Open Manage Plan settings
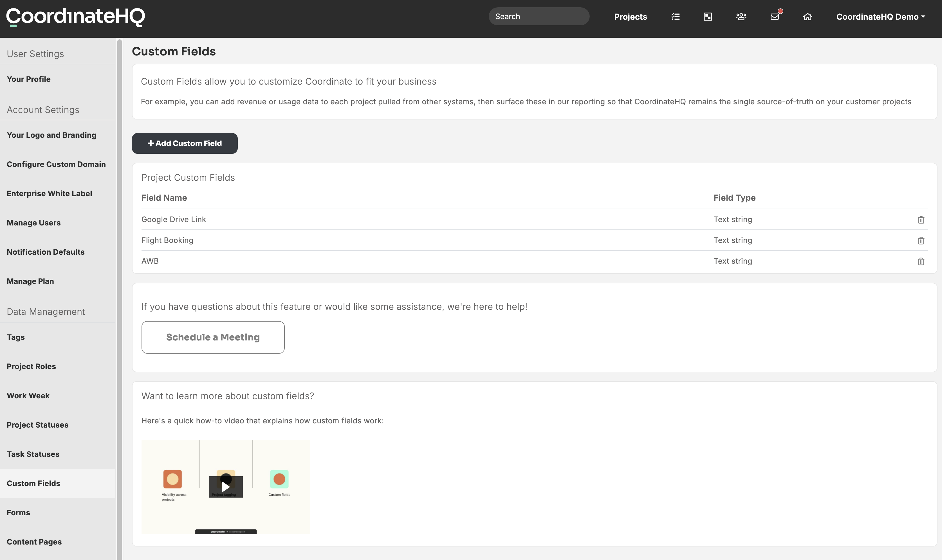The height and width of the screenshot is (560, 942). point(30,281)
